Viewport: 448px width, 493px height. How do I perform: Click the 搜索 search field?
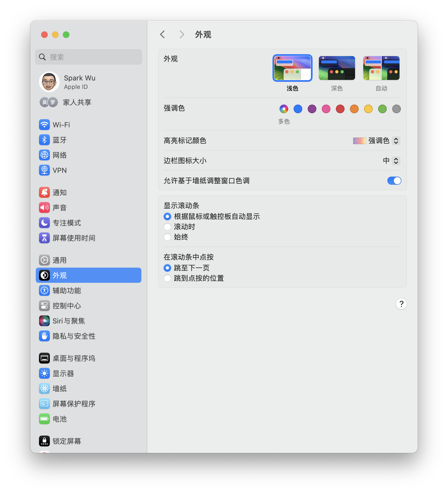coord(89,57)
